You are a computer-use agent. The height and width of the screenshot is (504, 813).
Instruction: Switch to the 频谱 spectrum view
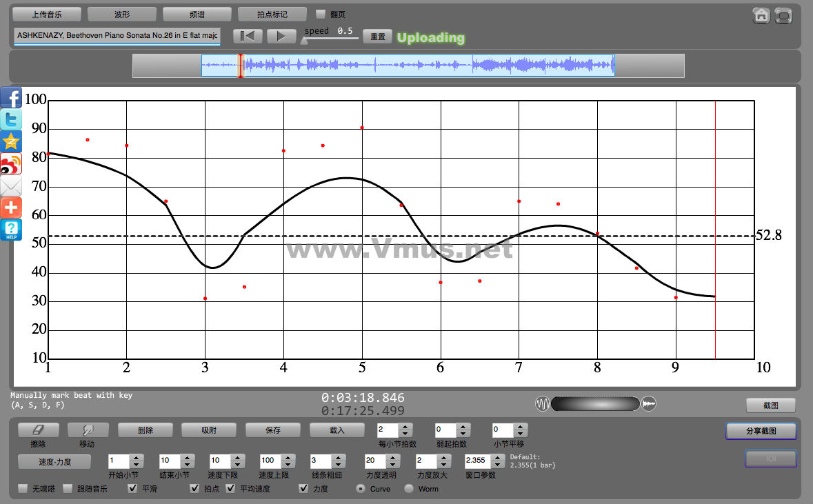coord(197,14)
